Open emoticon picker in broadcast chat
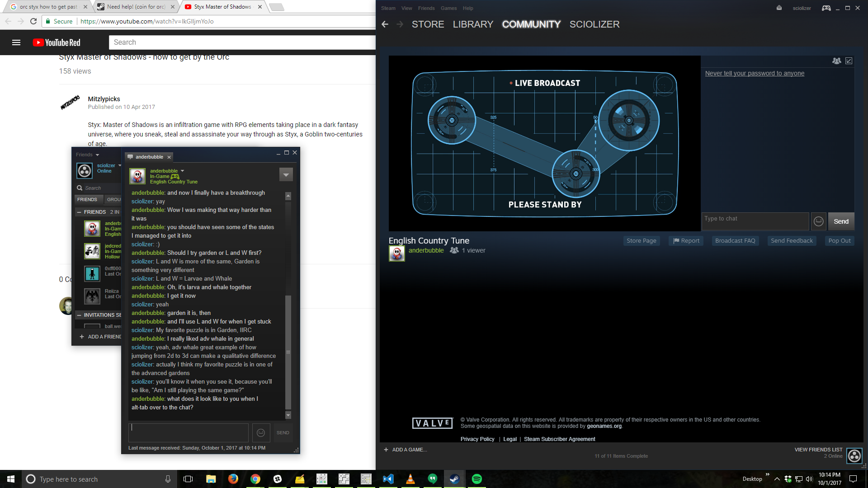868x488 pixels. (x=819, y=221)
